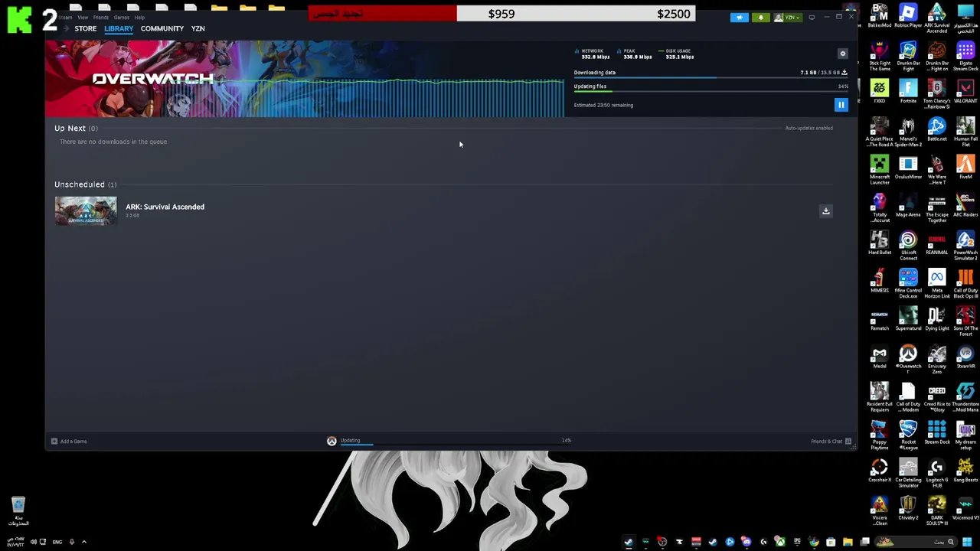Open Dying Light desktop shortcut
Viewport: 980px width, 551px height.
pyautogui.click(x=937, y=318)
